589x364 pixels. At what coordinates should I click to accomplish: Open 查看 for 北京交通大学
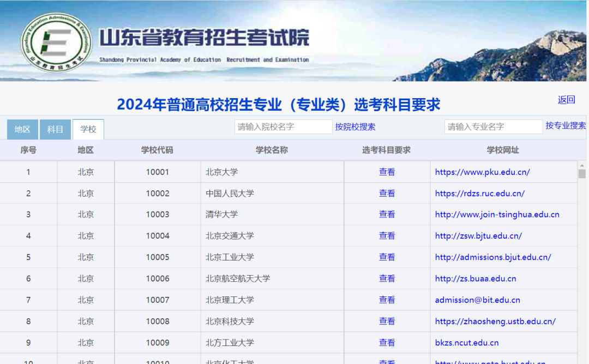coord(387,235)
